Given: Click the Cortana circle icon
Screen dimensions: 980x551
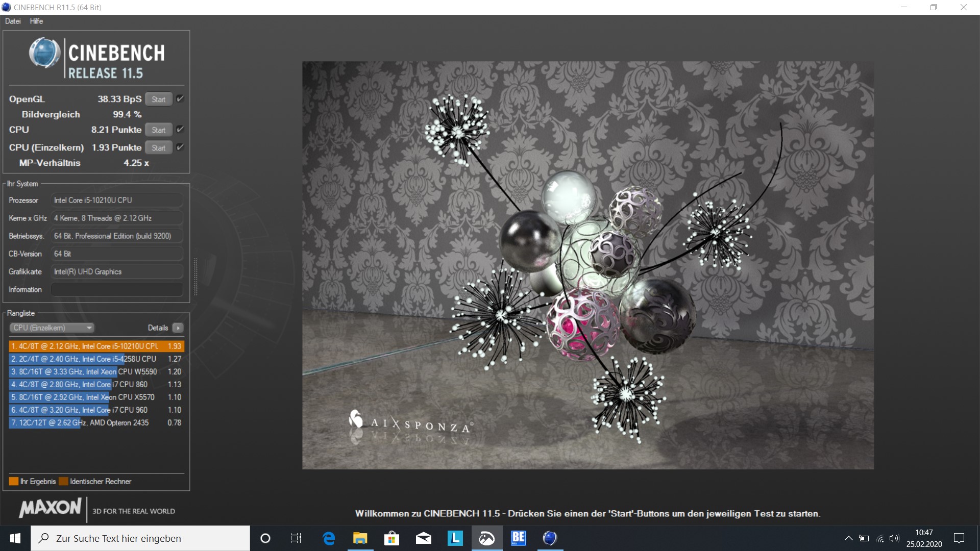Looking at the screenshot, I should 265,538.
